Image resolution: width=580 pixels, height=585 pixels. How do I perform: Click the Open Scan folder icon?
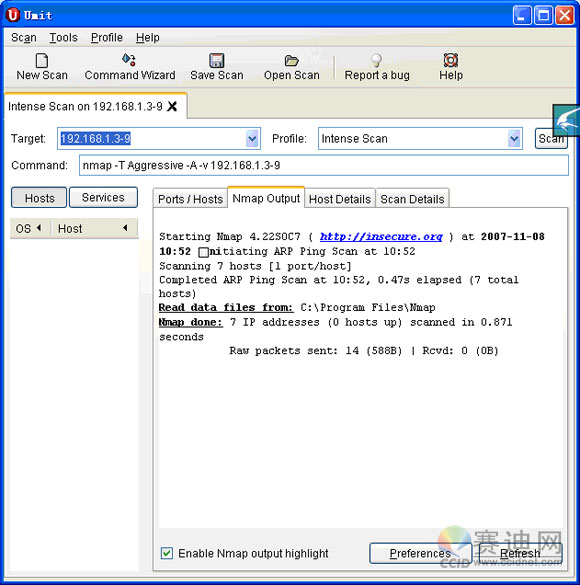291,60
